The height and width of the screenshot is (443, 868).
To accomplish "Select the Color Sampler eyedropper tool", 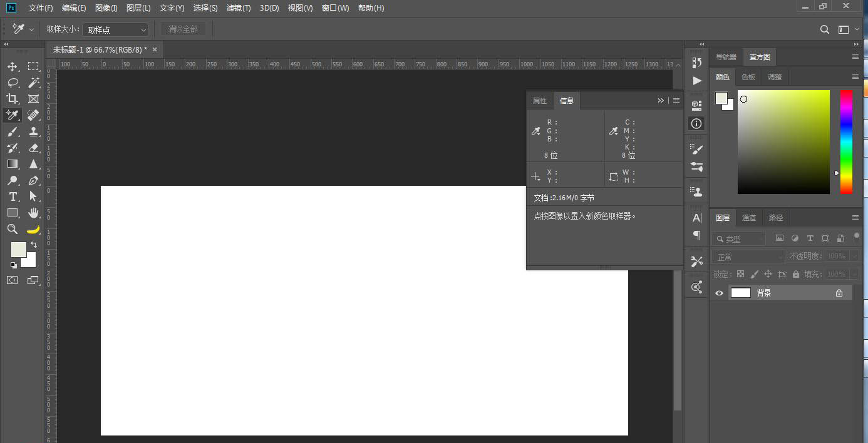I will (13, 115).
